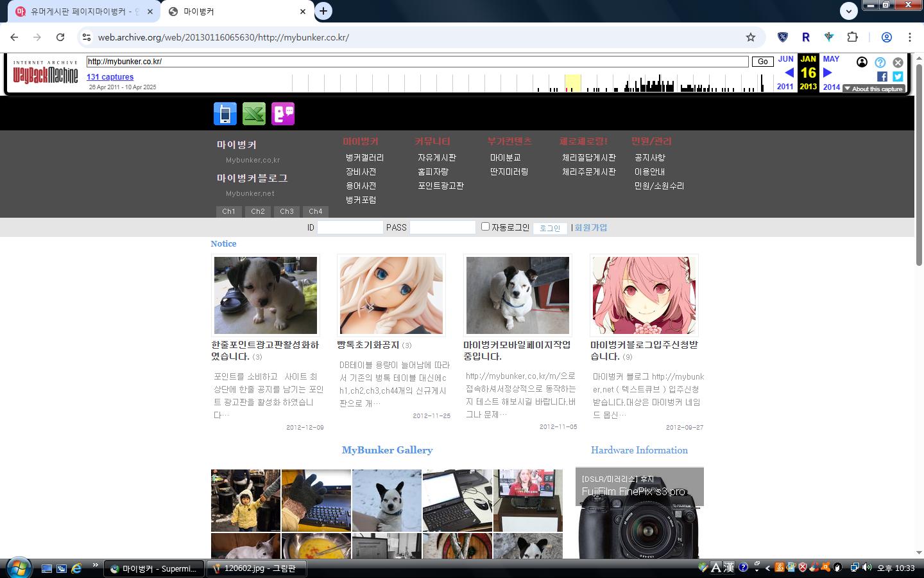
Task: Enable the 자동로그인 checkbox
Action: tap(486, 227)
